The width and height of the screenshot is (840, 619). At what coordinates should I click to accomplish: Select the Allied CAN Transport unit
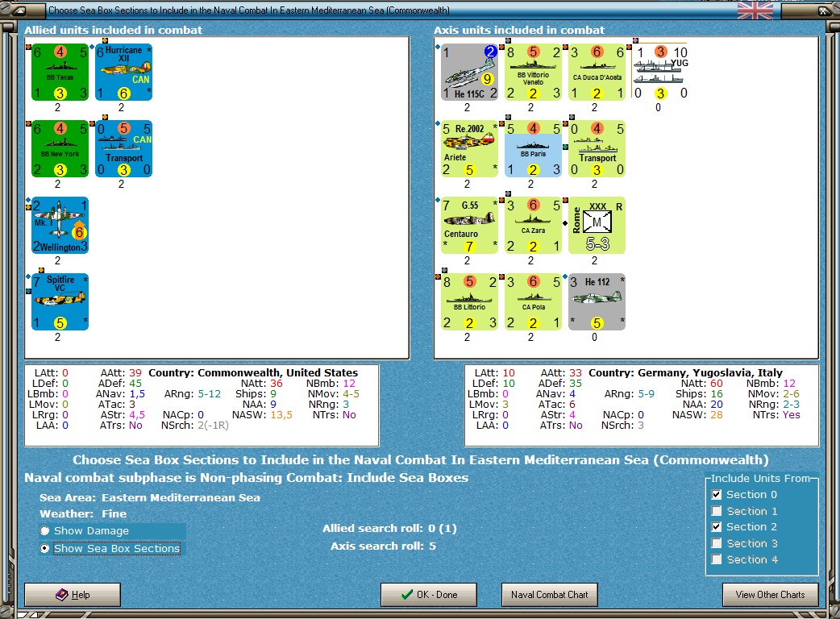pos(124,149)
